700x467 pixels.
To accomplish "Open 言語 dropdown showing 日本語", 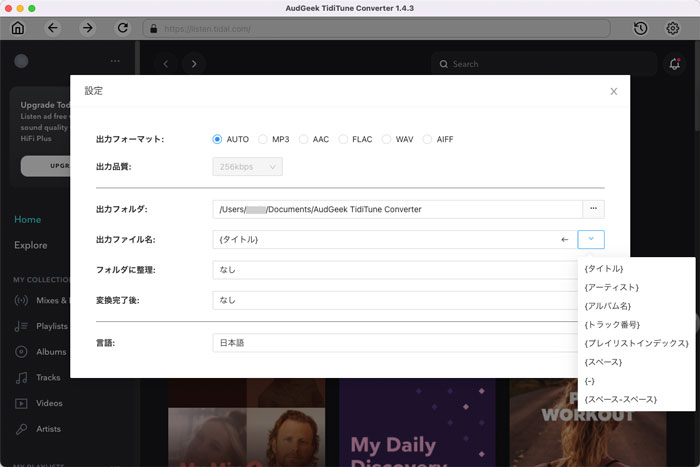I will 395,343.
